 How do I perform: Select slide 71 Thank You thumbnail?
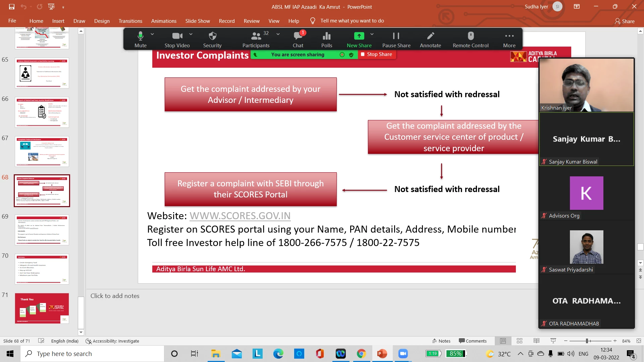[x=42, y=308]
